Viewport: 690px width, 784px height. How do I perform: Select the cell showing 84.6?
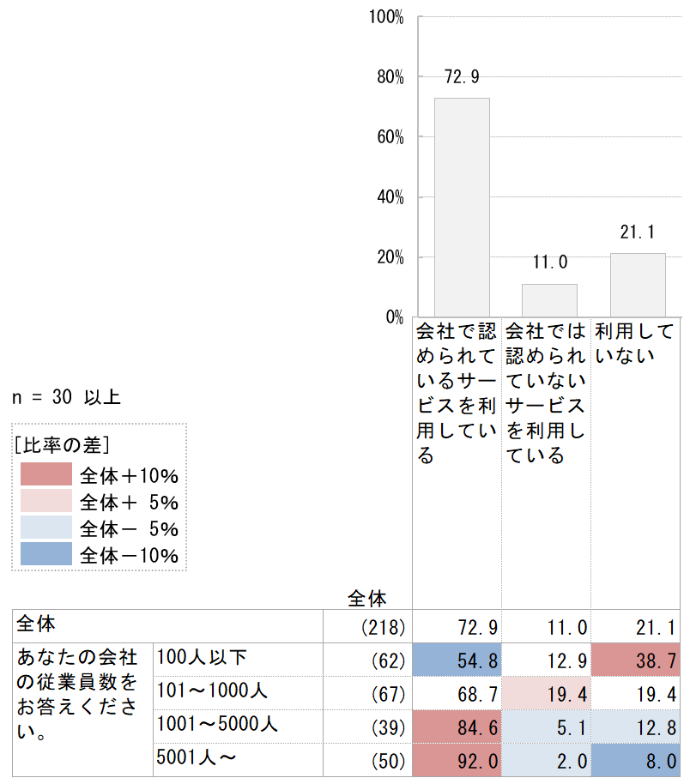(x=457, y=727)
